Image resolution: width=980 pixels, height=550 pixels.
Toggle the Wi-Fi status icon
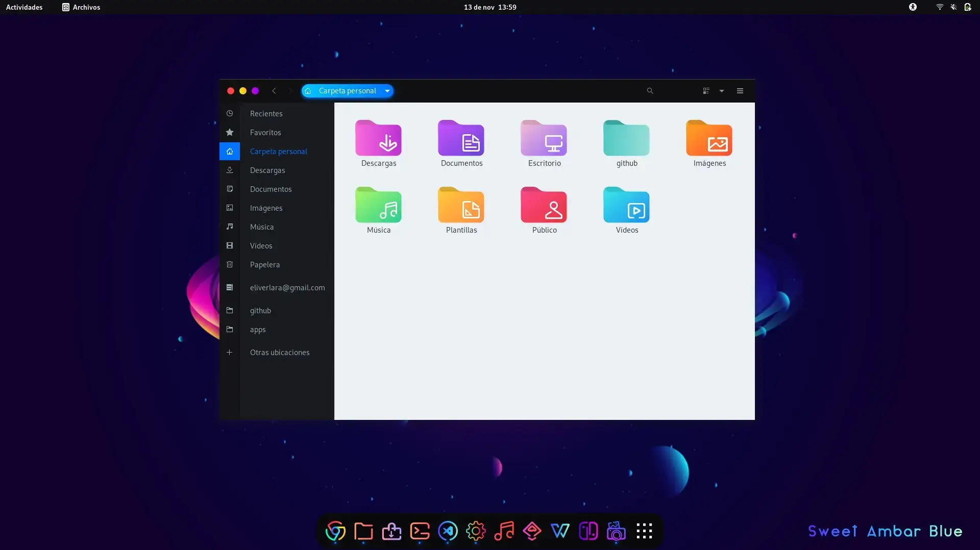click(939, 7)
